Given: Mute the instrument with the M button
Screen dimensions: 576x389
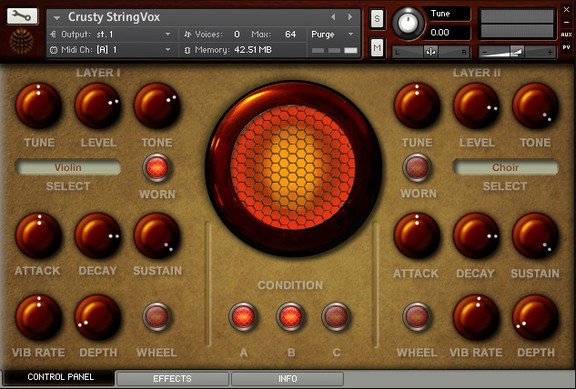Looking at the screenshot, I should click(x=377, y=47).
